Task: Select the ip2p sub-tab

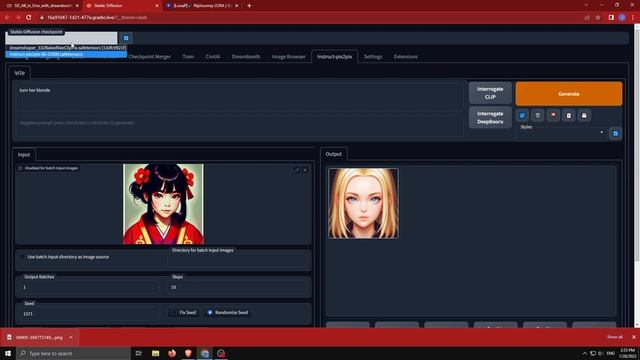Action: pyautogui.click(x=20, y=73)
